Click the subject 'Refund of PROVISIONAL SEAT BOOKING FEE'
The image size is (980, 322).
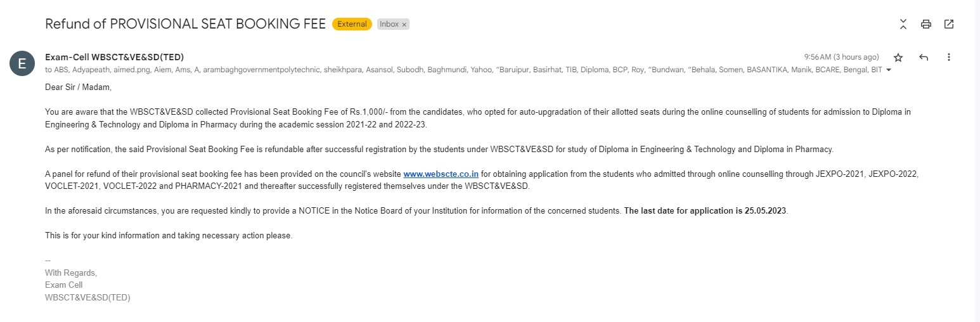point(185,24)
